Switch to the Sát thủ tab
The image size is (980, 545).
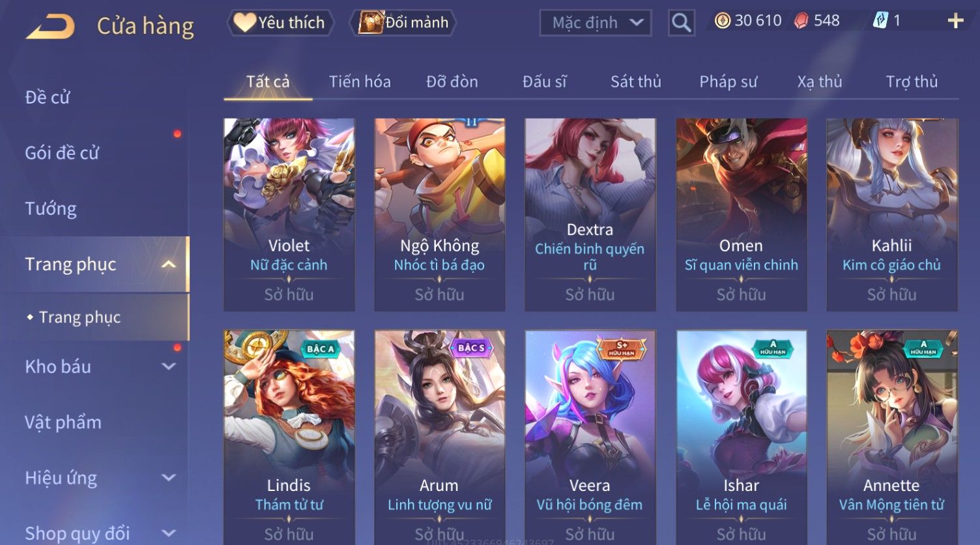(x=635, y=81)
